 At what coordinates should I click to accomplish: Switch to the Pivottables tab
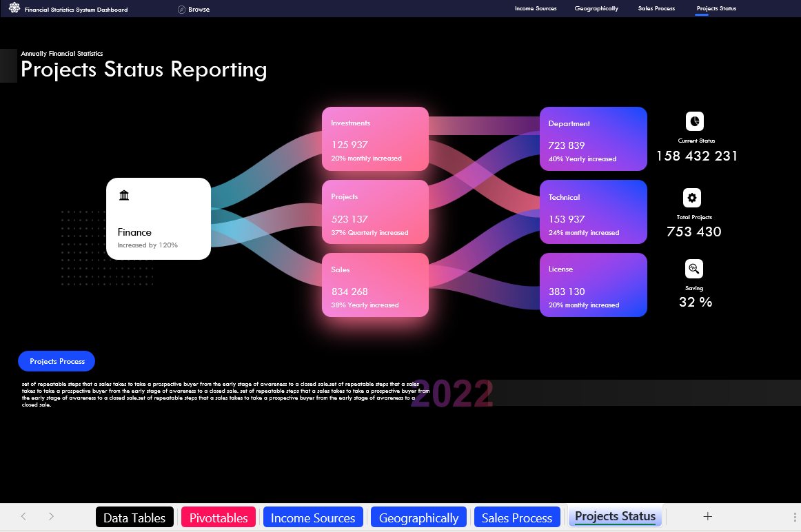click(x=218, y=516)
